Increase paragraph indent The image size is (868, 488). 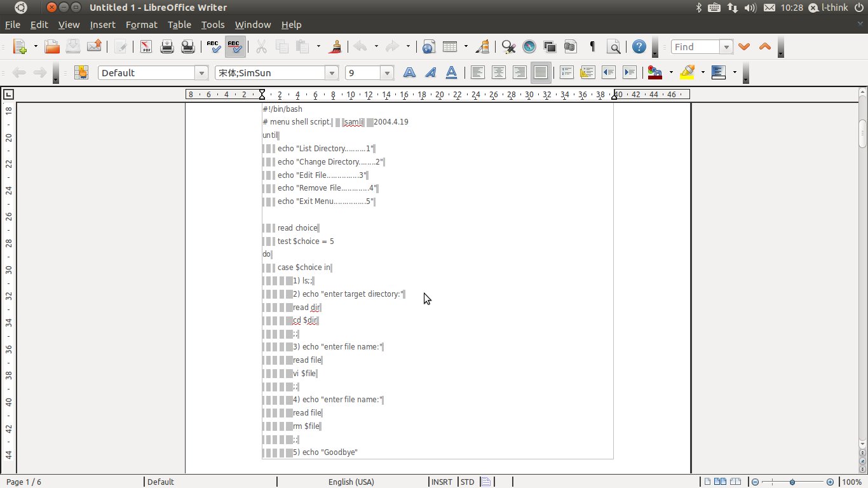[x=630, y=72]
